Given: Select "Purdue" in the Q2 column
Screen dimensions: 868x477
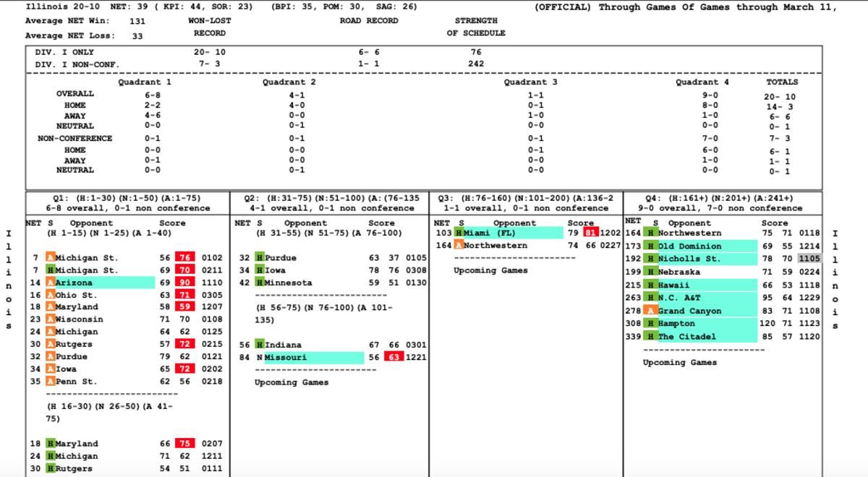Looking at the screenshot, I should [280, 258].
